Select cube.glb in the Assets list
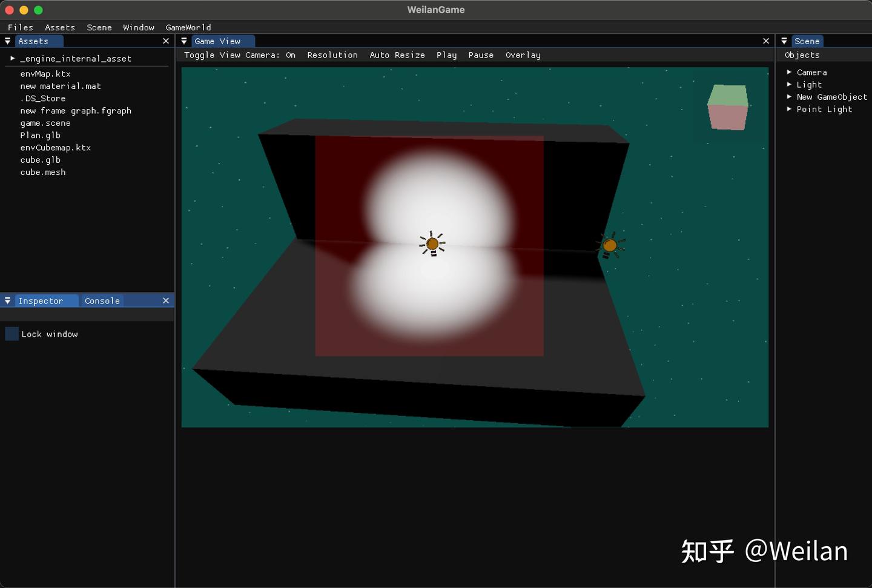Screen dimensions: 872x588 41,160
